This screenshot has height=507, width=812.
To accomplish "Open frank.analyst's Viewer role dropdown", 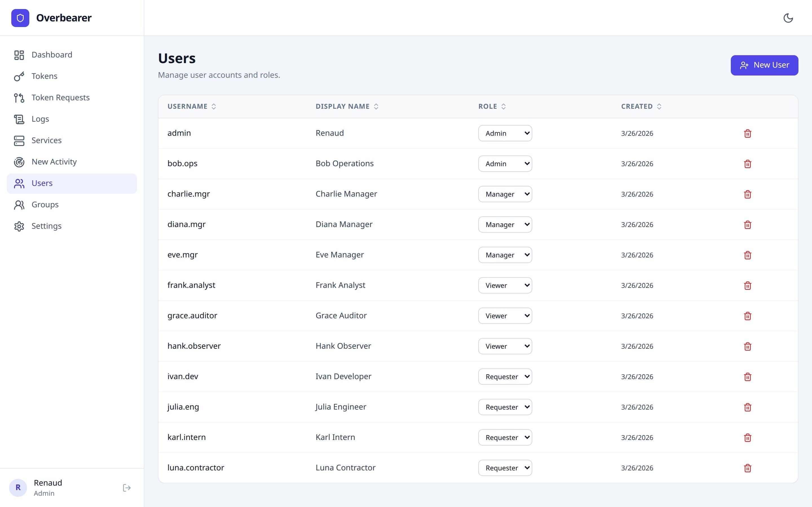I will click(505, 285).
